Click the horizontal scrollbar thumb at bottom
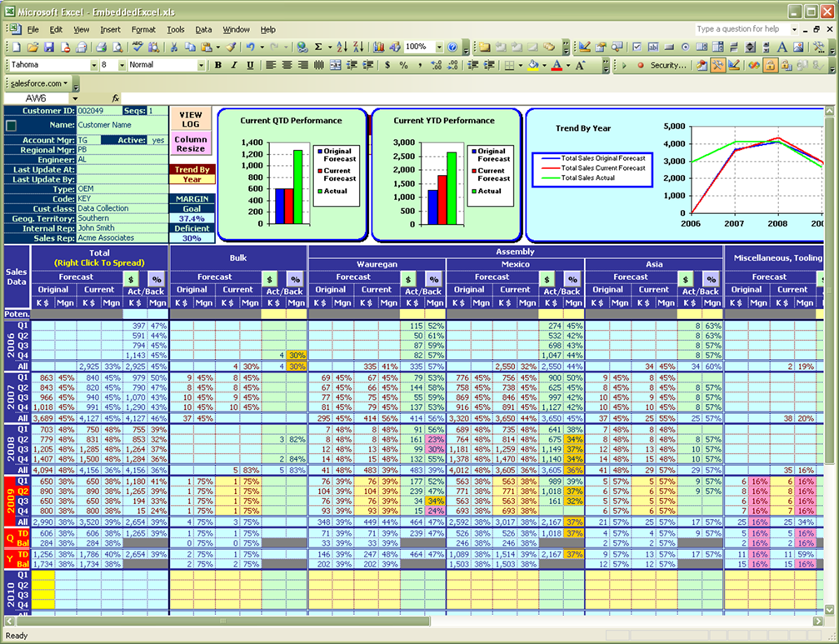839x644 pixels. pos(223,621)
